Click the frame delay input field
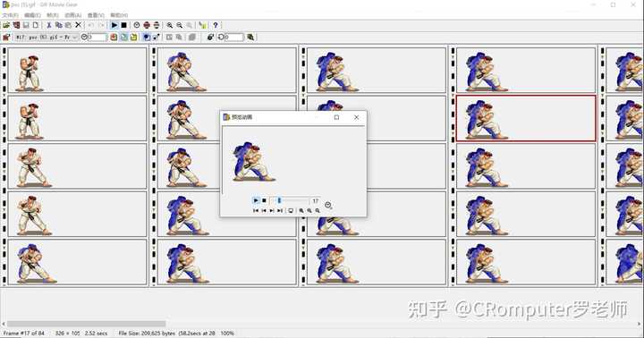This screenshot has width=644, height=338. [x=97, y=37]
